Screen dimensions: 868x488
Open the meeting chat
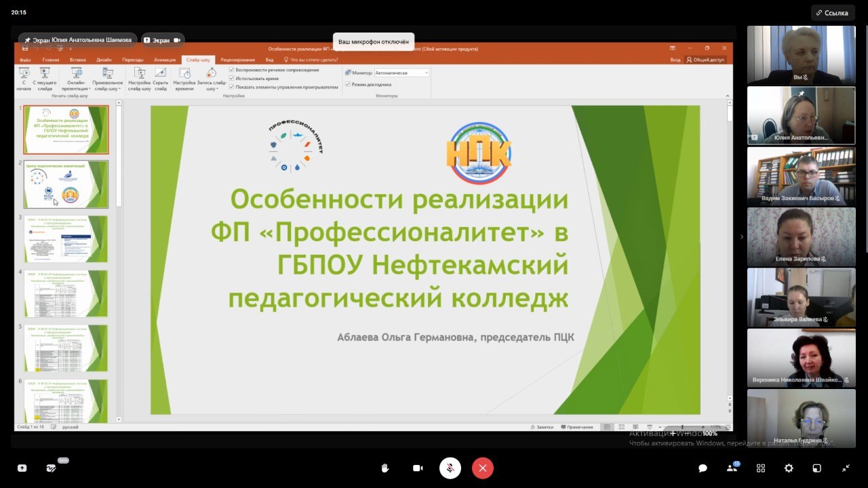tap(703, 468)
